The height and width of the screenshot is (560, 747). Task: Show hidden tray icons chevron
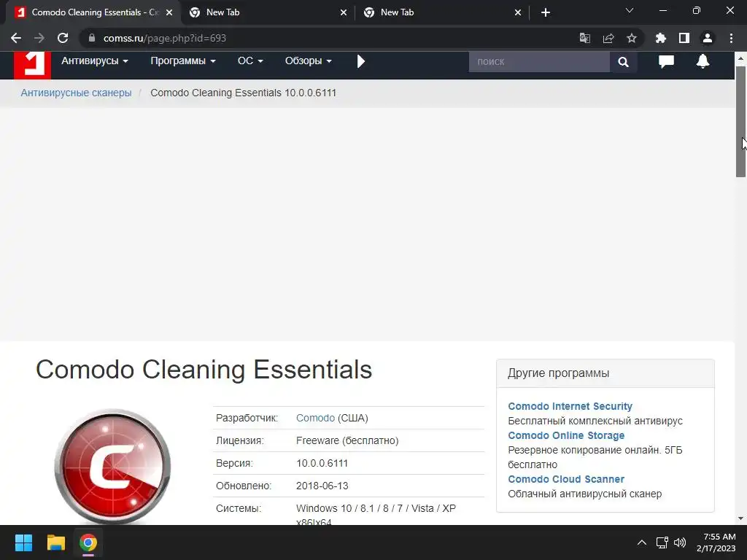[642, 542]
